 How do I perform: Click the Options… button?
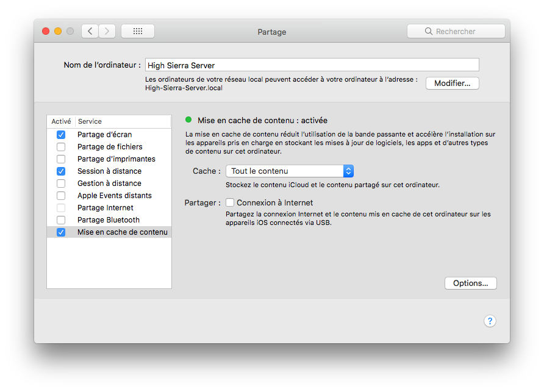470,283
